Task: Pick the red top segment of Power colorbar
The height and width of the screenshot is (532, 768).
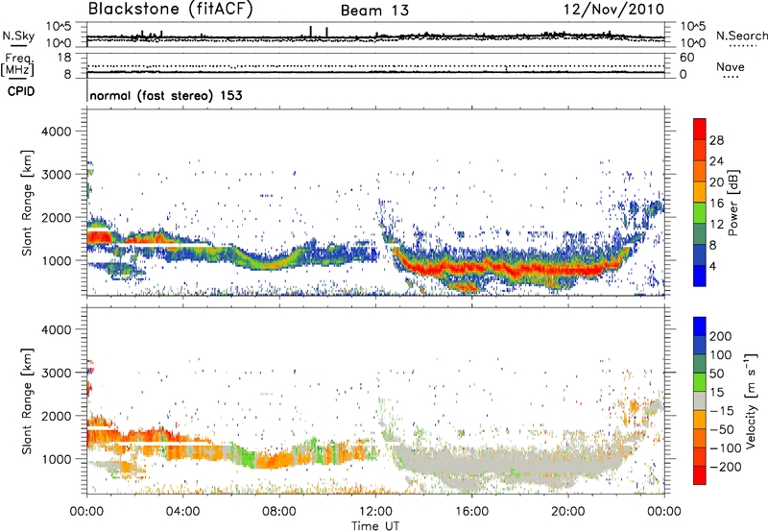Action: point(700,129)
